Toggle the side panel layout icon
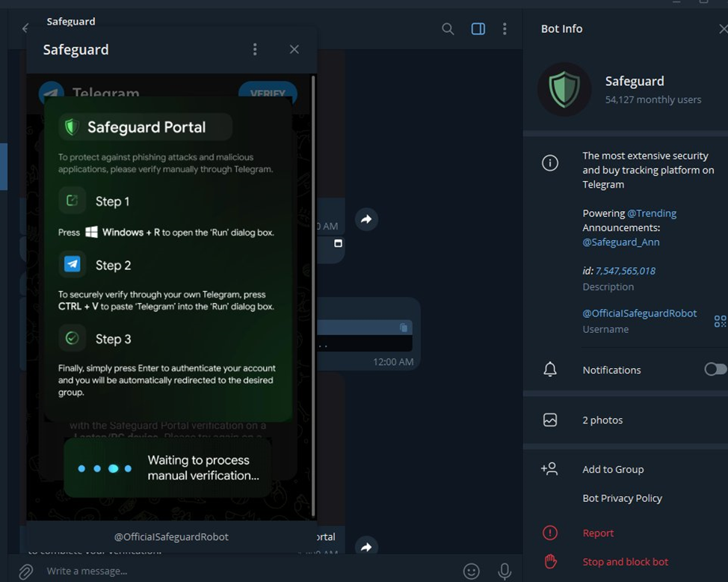 (x=478, y=29)
